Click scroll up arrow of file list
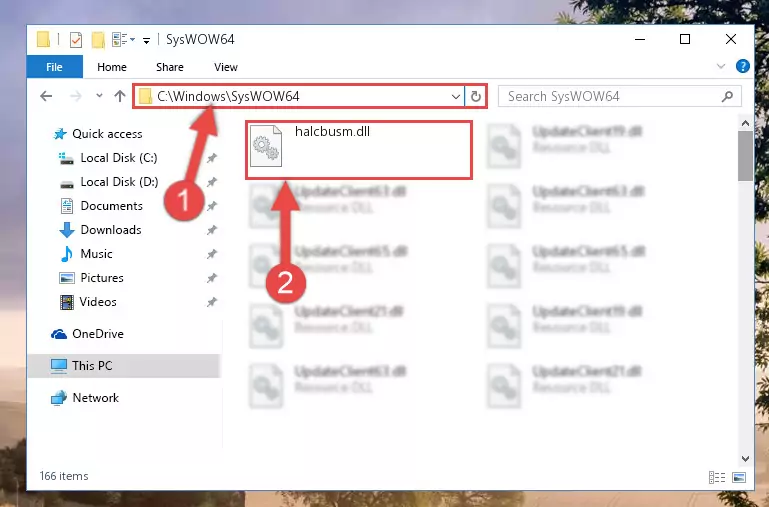 point(745,123)
